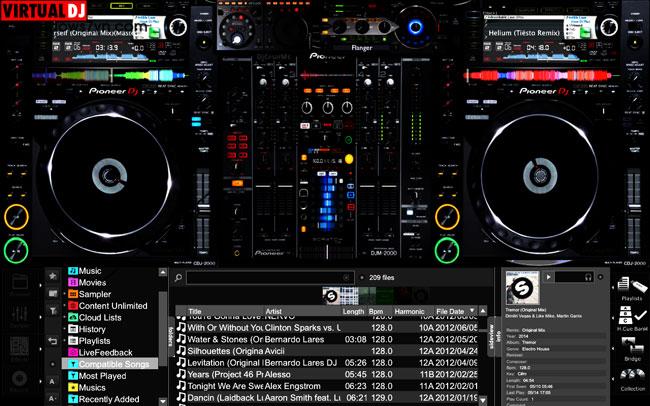Viewport: 650px width, 406px height.
Task: Open Cloud Lists green folder icon
Action: coord(73,317)
